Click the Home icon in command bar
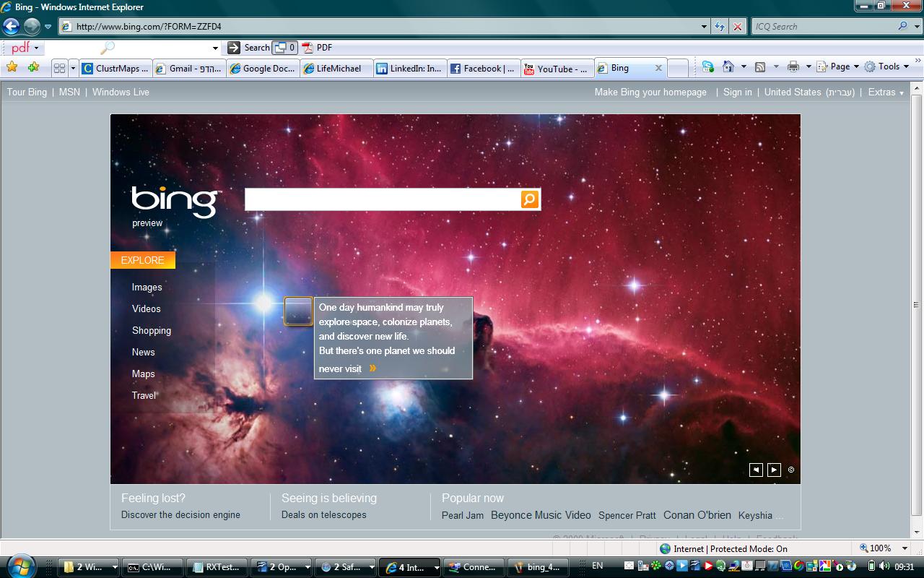The image size is (924, 578). pos(728,66)
